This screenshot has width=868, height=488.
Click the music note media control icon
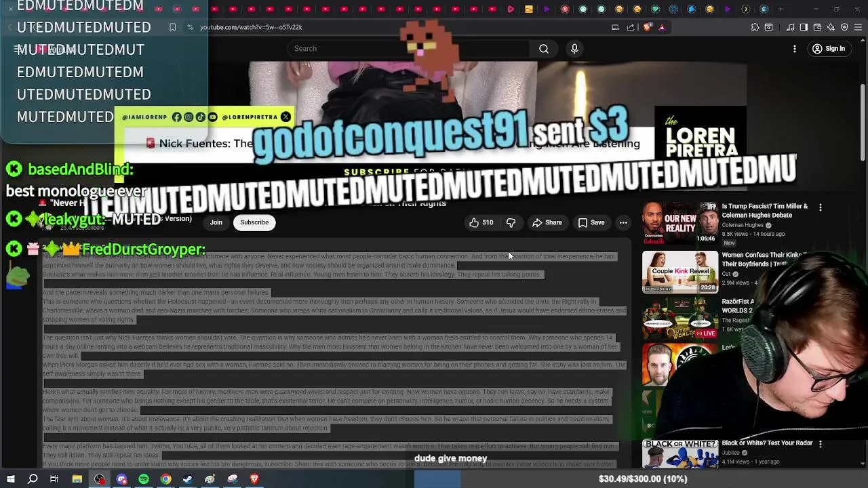[791, 27]
